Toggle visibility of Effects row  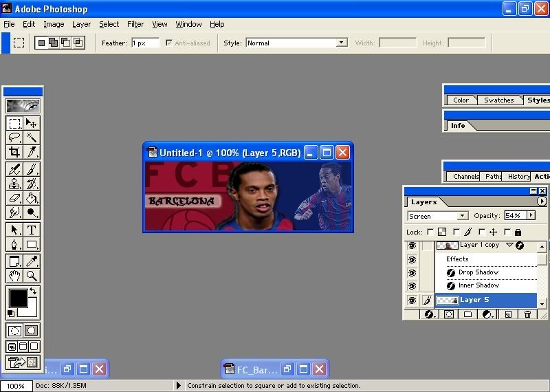[412, 260]
